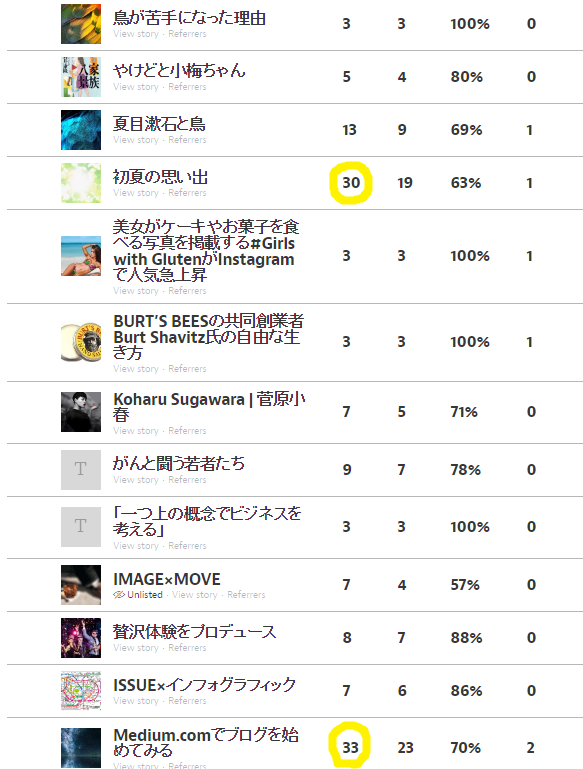583x769 pixels.
Task: Click the subway map thumbnail for ISSUE×インフォグラフィック
Action: pyautogui.click(x=81, y=691)
